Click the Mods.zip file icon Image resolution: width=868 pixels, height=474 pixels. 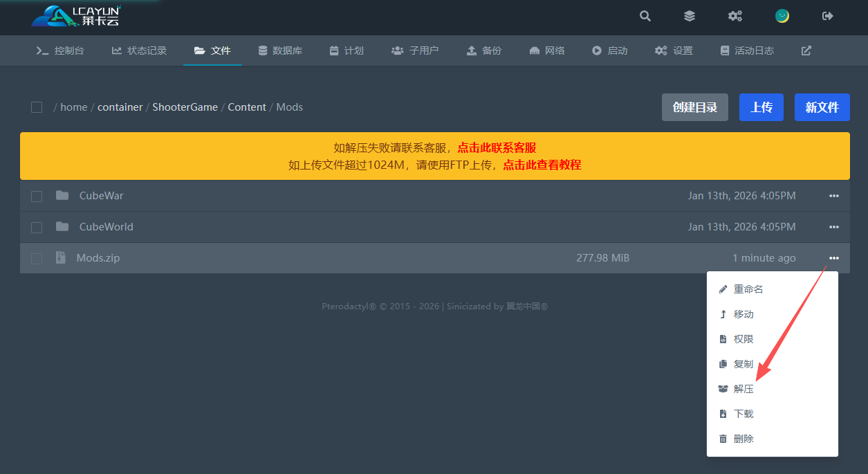pyautogui.click(x=61, y=257)
